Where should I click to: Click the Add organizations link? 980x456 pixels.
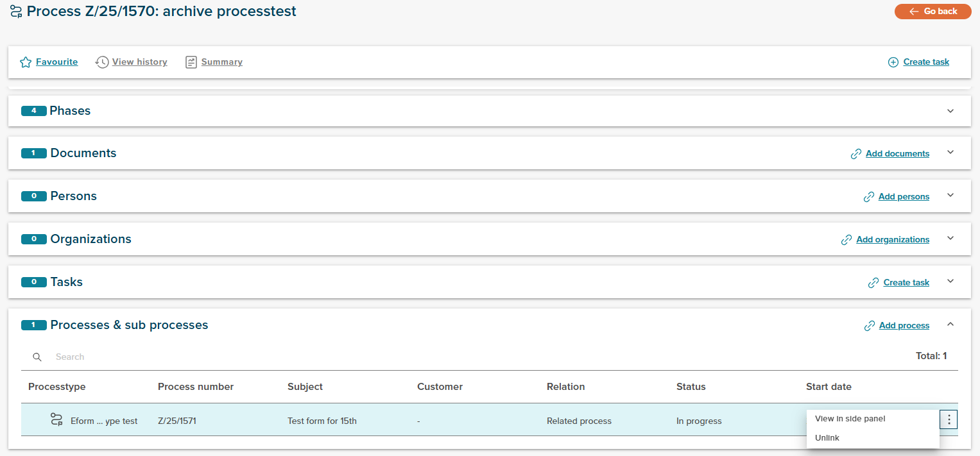[892, 239]
